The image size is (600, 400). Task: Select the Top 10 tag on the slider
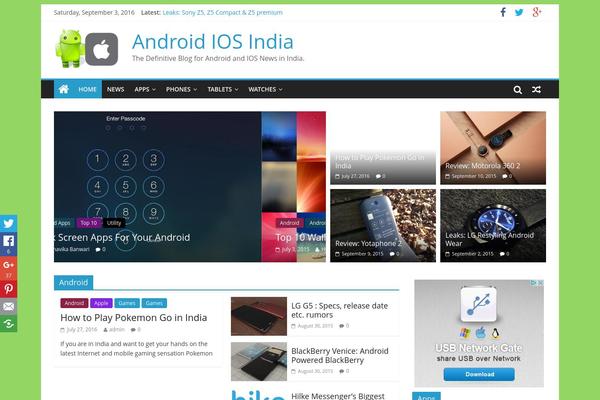tap(89, 223)
